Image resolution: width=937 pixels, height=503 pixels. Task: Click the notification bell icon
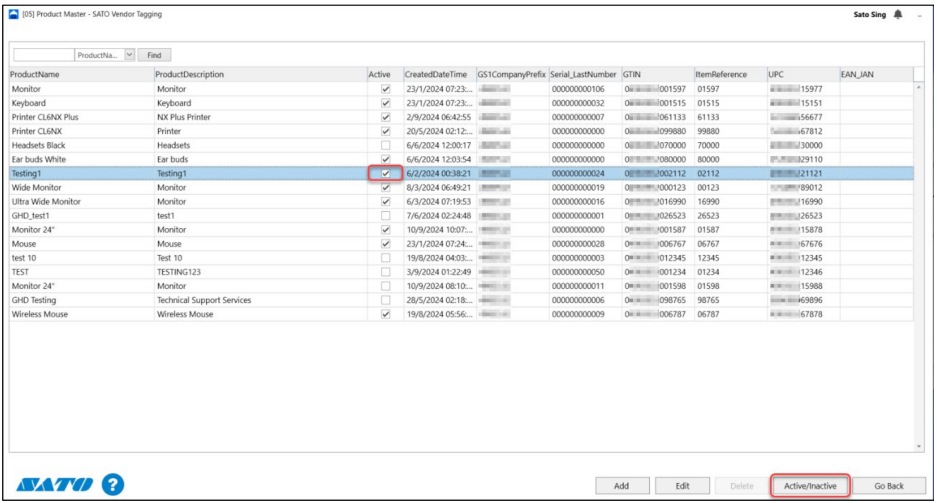[x=896, y=14]
